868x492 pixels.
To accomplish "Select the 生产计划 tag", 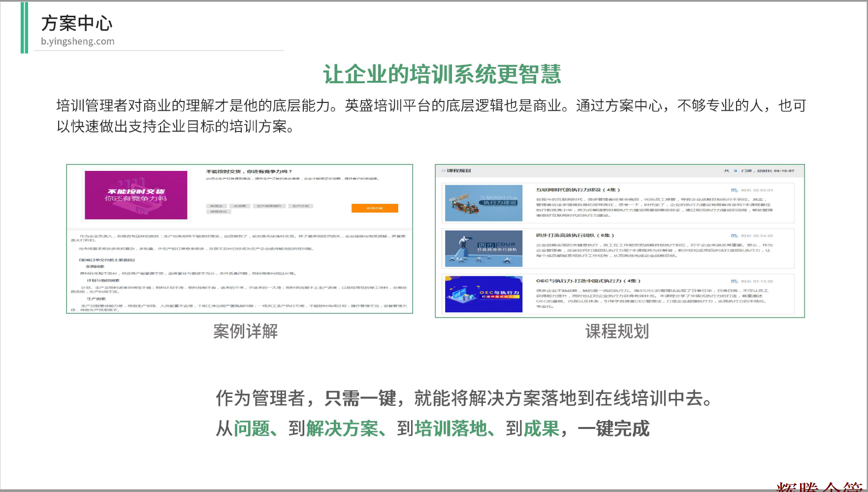I will pyautogui.click(x=300, y=206).
